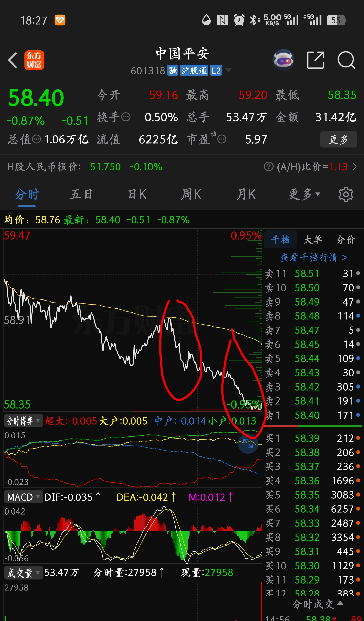Screen dimensions: 364x621
Task: Select the 大单 tab
Action: pyautogui.click(x=313, y=239)
